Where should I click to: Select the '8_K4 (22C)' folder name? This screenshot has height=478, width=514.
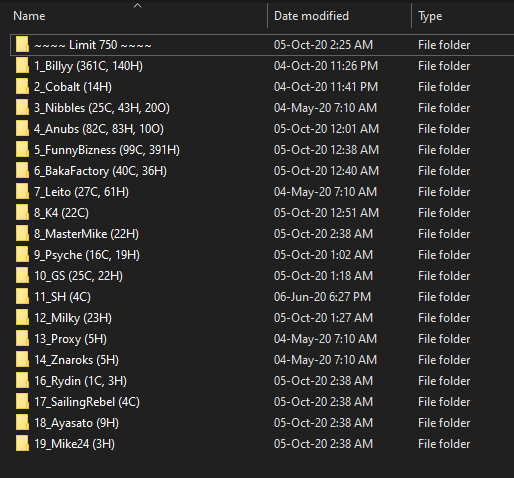point(61,213)
